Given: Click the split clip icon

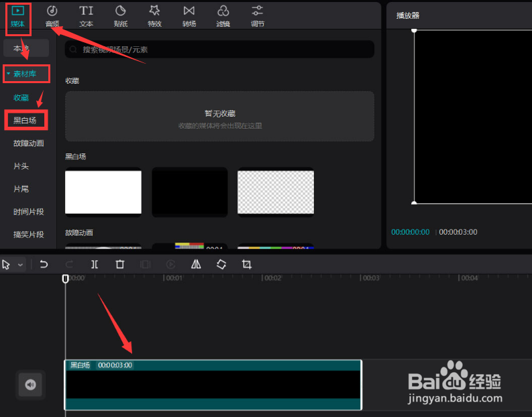Looking at the screenshot, I should point(95,264).
